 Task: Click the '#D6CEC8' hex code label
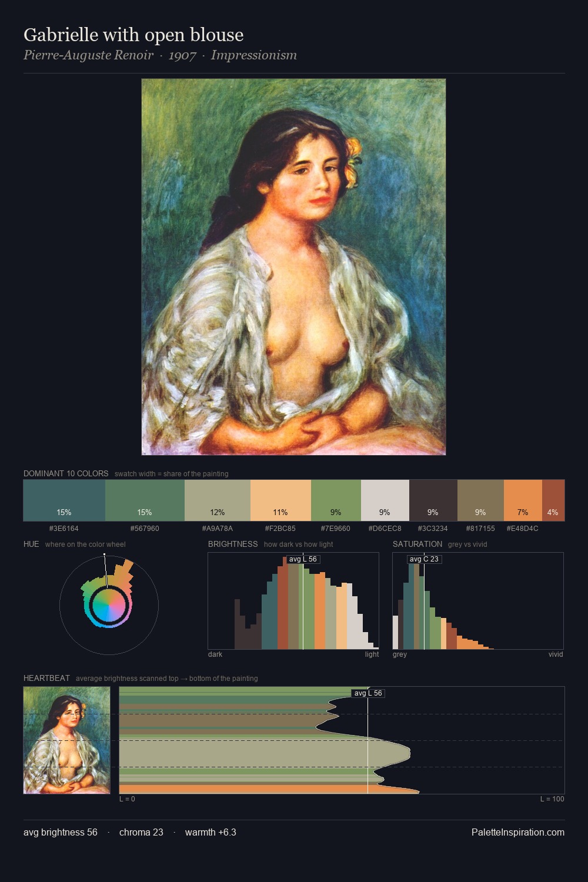point(385,528)
